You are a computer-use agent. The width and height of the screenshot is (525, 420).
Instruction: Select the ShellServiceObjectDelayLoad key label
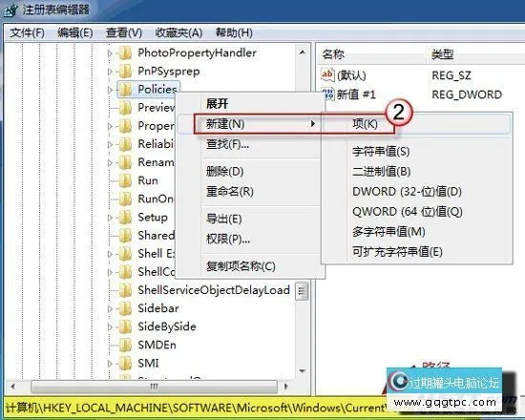pyautogui.click(x=214, y=290)
